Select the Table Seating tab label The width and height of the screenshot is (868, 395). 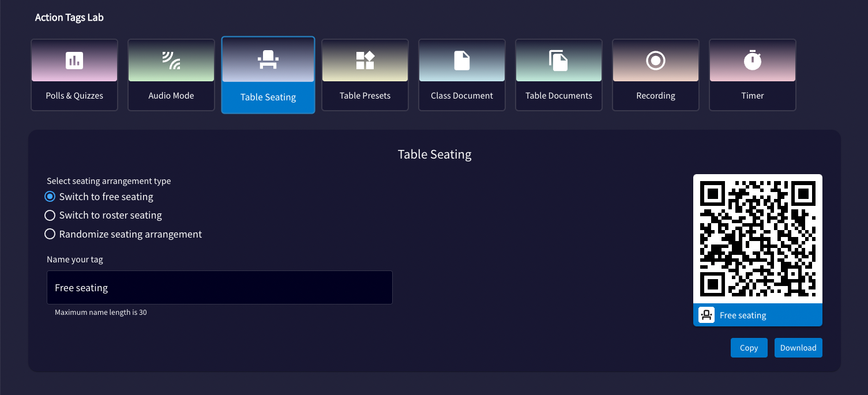(x=268, y=97)
